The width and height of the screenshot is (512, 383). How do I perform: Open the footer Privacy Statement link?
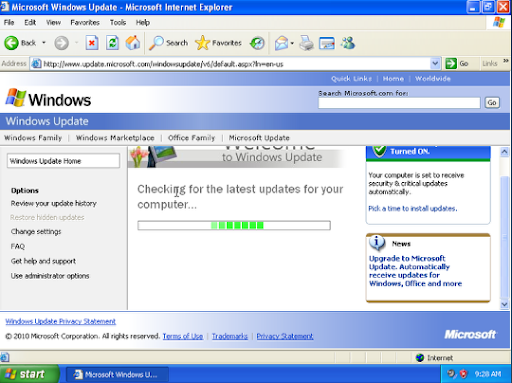pyautogui.click(x=285, y=336)
